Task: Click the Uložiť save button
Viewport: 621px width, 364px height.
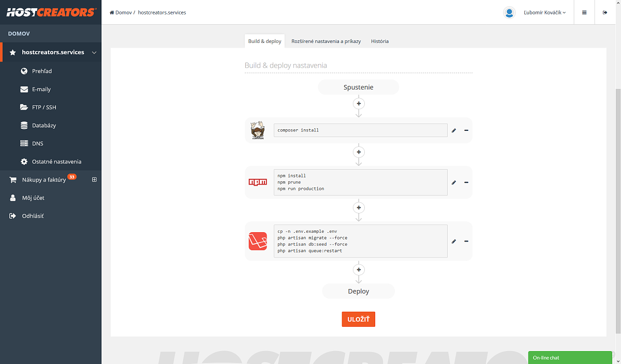Action: [359, 319]
